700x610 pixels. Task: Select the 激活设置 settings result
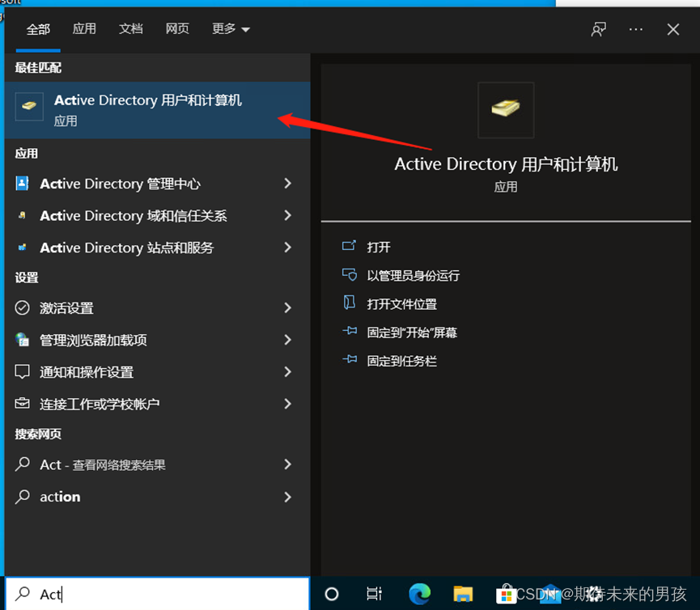[66, 308]
